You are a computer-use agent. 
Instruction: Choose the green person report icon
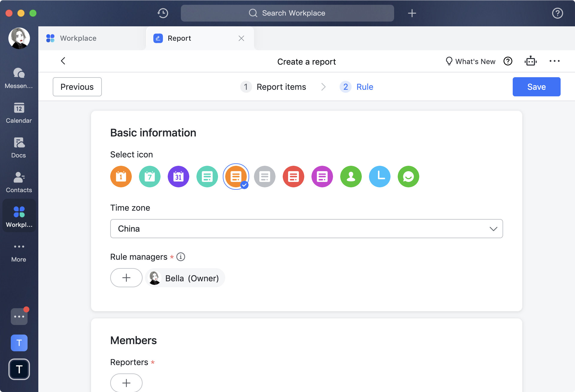pos(351,177)
